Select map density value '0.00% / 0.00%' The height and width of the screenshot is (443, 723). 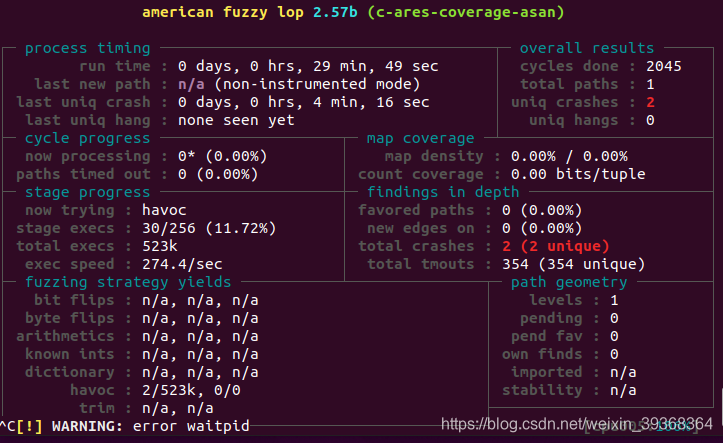[x=569, y=156]
